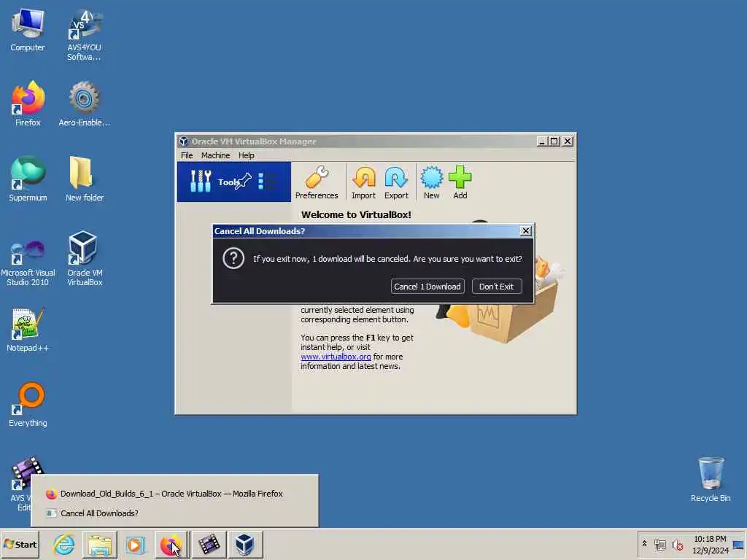Click the VirtualBox taskbar icon

point(245,544)
